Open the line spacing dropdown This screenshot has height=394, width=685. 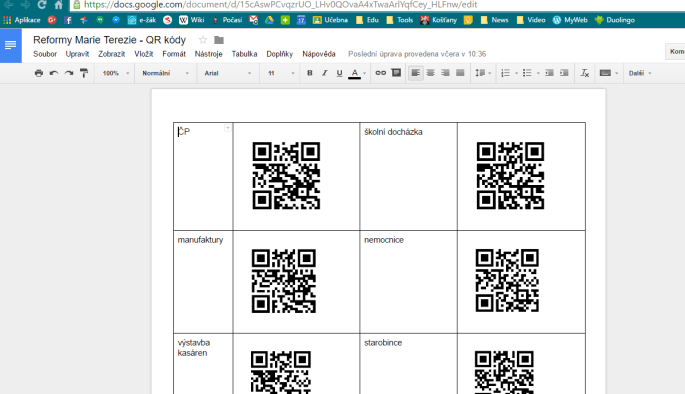pos(483,73)
